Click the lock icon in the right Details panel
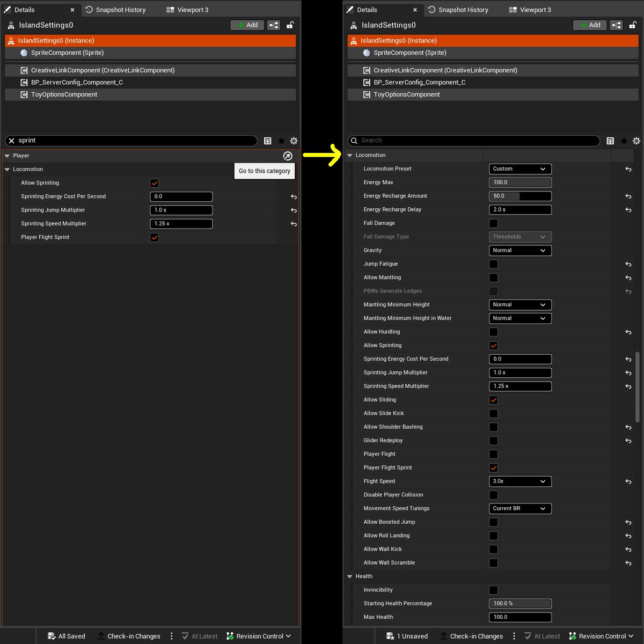 point(633,25)
